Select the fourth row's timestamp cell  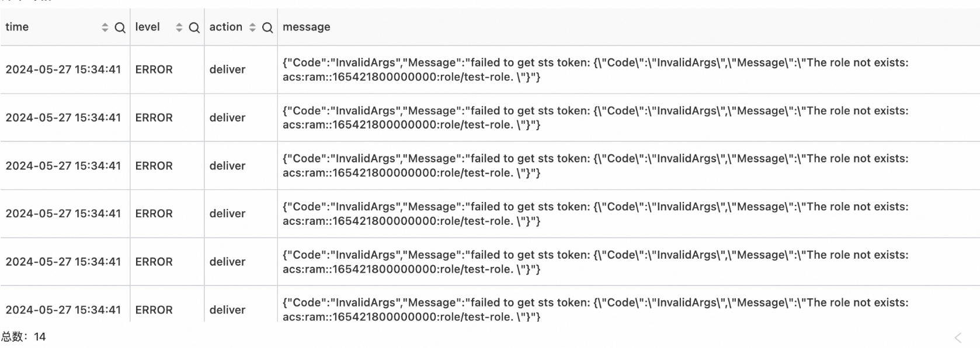point(63,214)
